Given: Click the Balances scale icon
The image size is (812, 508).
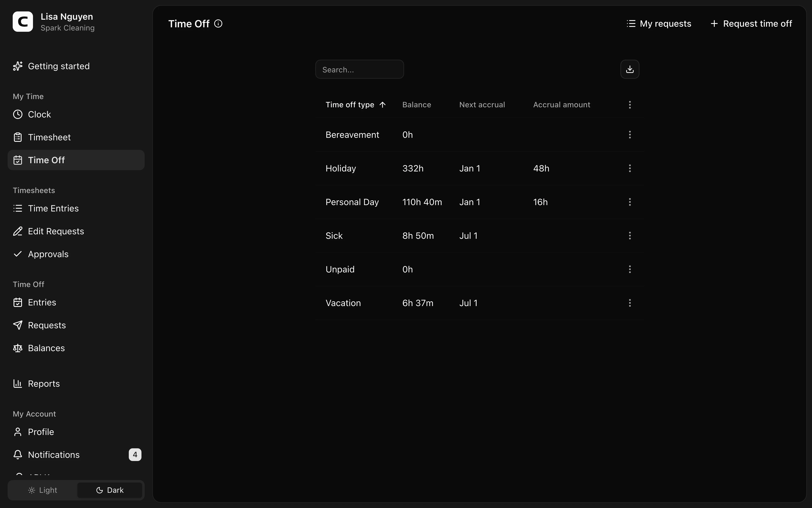Looking at the screenshot, I should [x=18, y=348].
